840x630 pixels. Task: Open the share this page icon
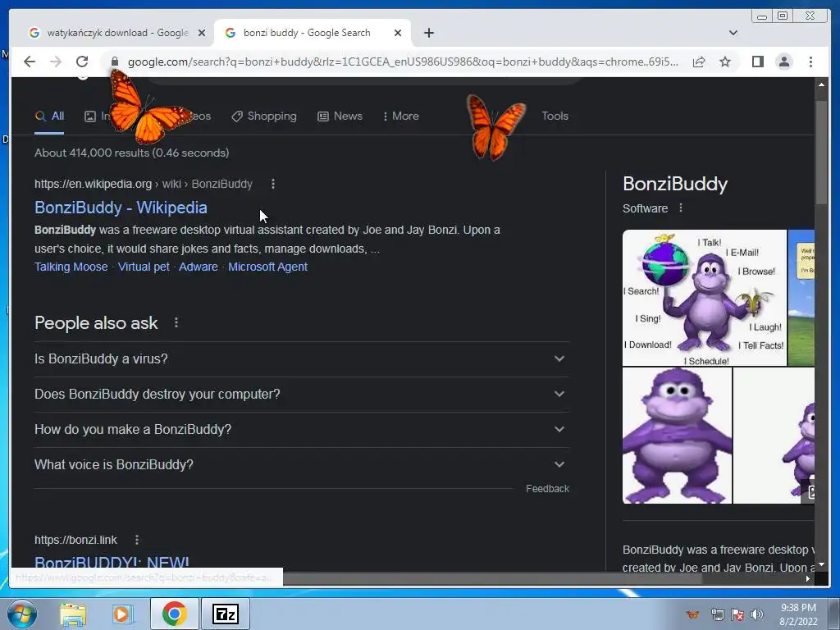coord(699,62)
